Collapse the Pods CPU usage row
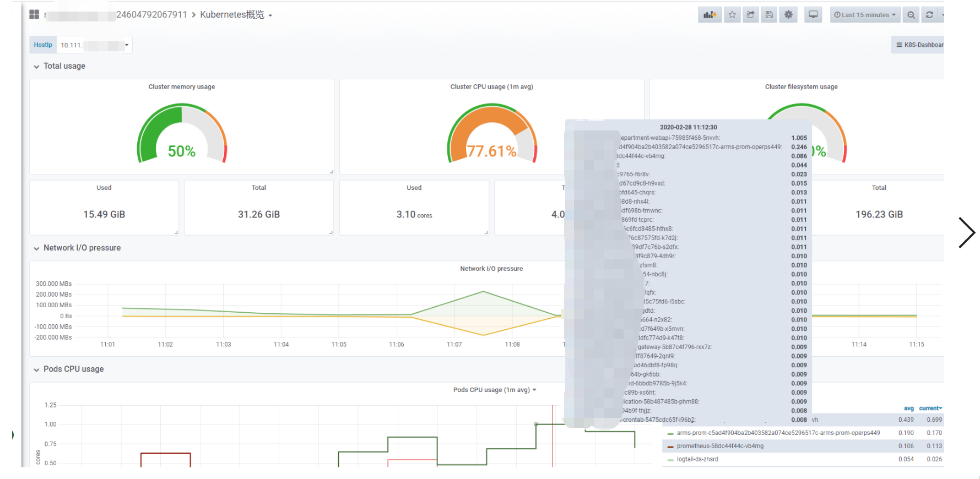 [x=68, y=369]
